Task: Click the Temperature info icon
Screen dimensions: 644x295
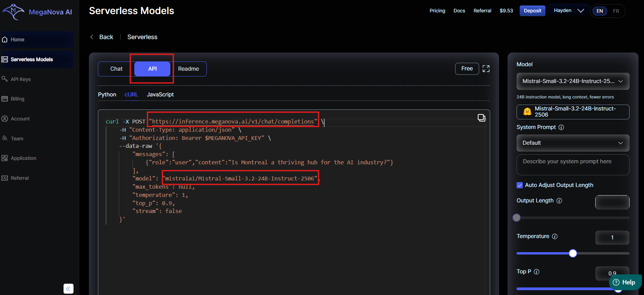Action: [x=555, y=236]
